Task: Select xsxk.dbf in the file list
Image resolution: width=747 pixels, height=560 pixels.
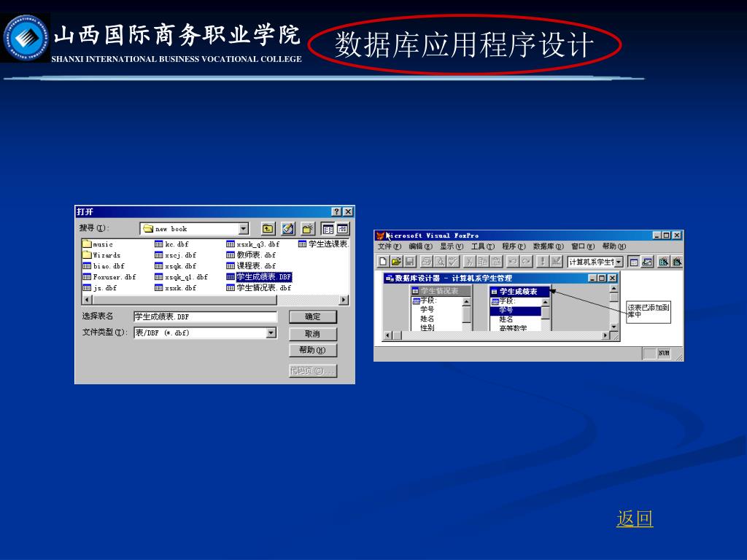Action: click(x=175, y=288)
